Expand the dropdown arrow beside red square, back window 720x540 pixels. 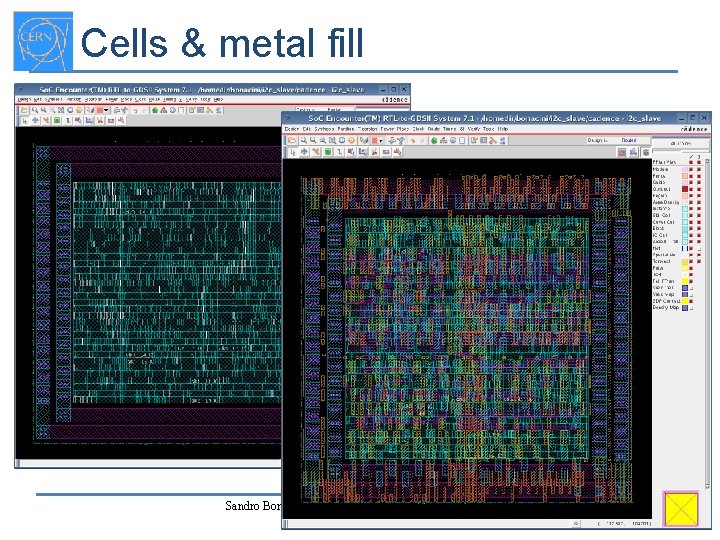tap(107, 110)
